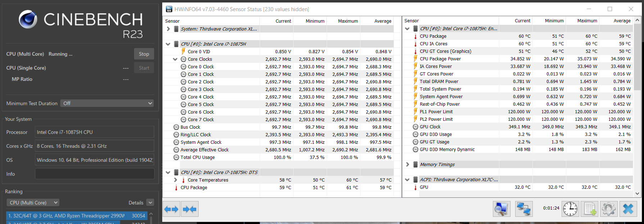The width and height of the screenshot is (644, 224).
Task: Click the right sensor pane vertical scrollbar thumb
Action: (x=637, y=57)
